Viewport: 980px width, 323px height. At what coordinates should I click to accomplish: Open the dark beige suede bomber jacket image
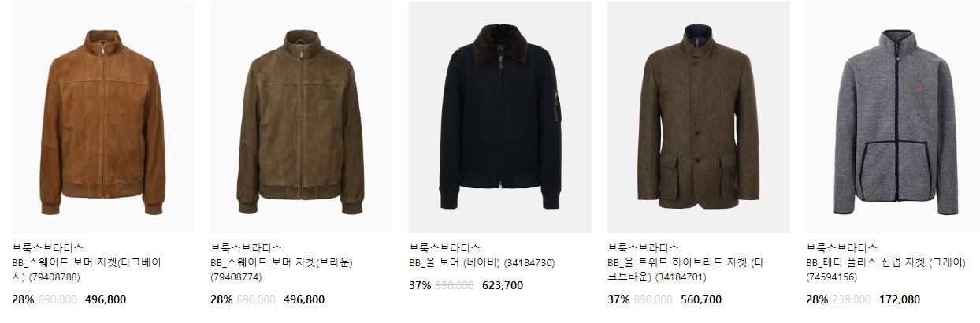click(103, 117)
